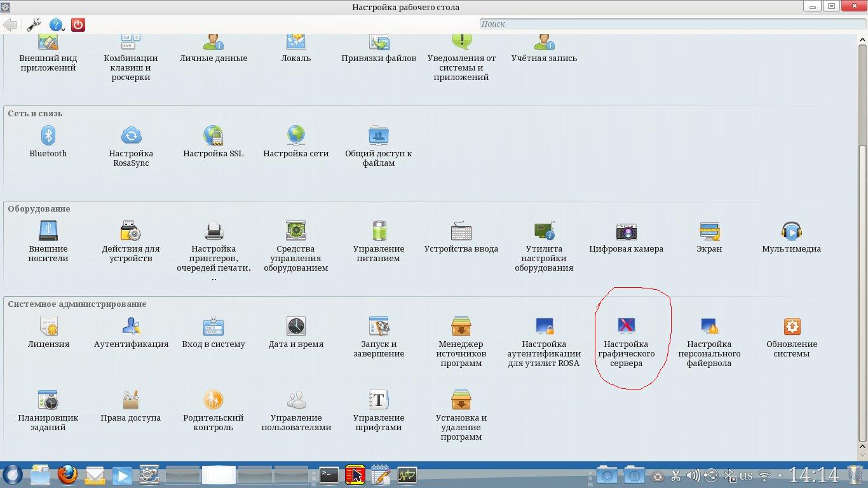Open Внешний вид приложений
The height and width of the screenshot is (488, 868).
[x=48, y=54]
